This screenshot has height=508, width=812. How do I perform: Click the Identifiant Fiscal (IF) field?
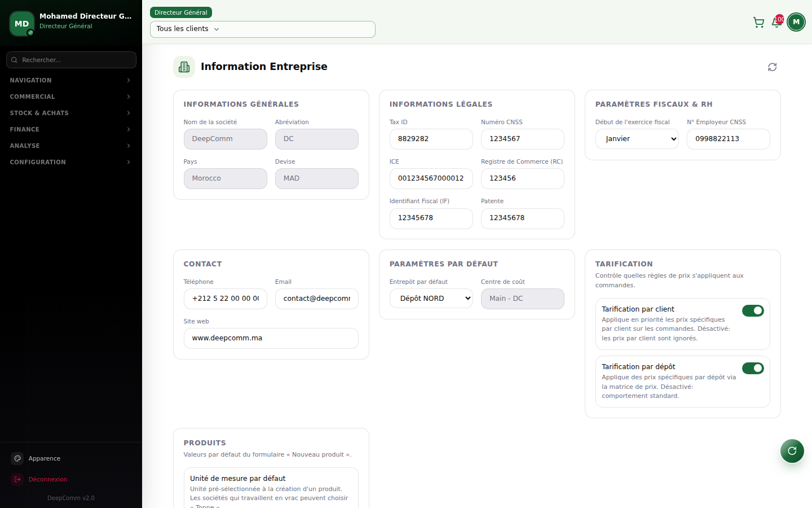point(431,218)
